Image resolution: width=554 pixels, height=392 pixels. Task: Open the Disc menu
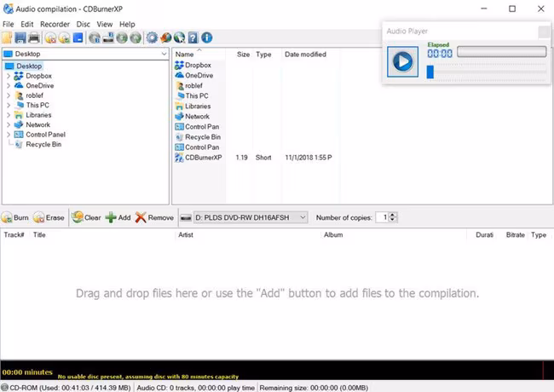[x=83, y=24]
